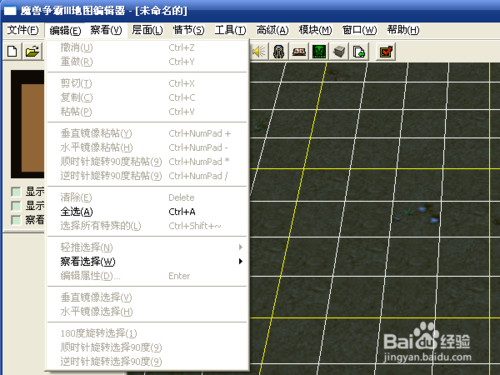Open the 情节(S) menu

(188, 30)
